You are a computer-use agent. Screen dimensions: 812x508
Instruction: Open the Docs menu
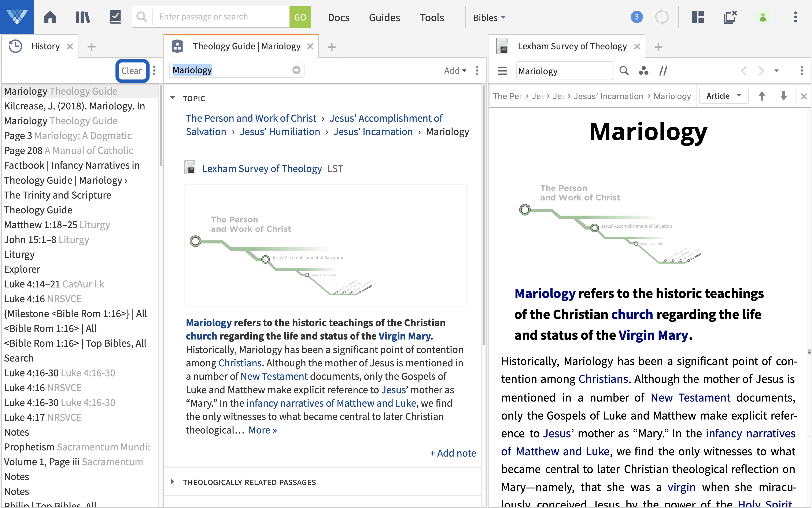tap(339, 18)
